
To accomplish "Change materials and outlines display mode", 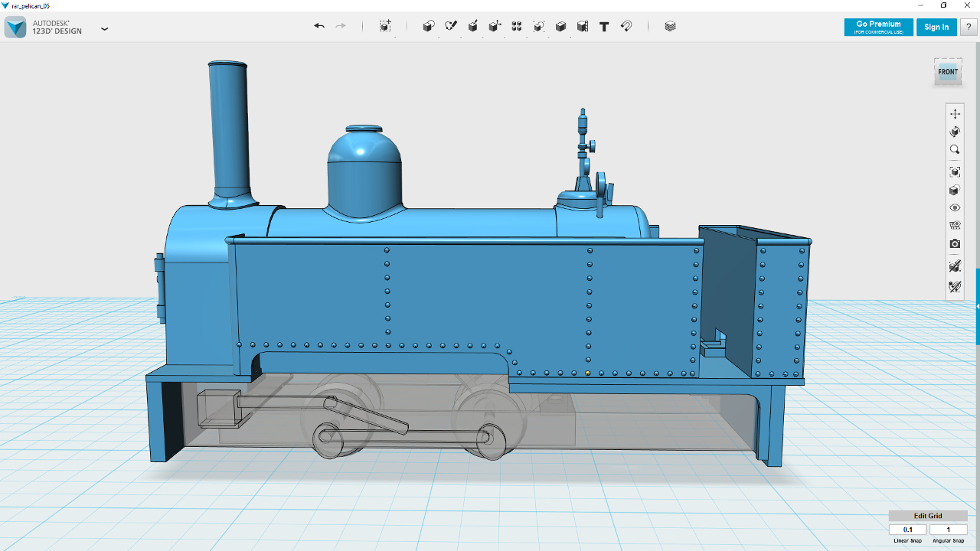I will point(955,191).
